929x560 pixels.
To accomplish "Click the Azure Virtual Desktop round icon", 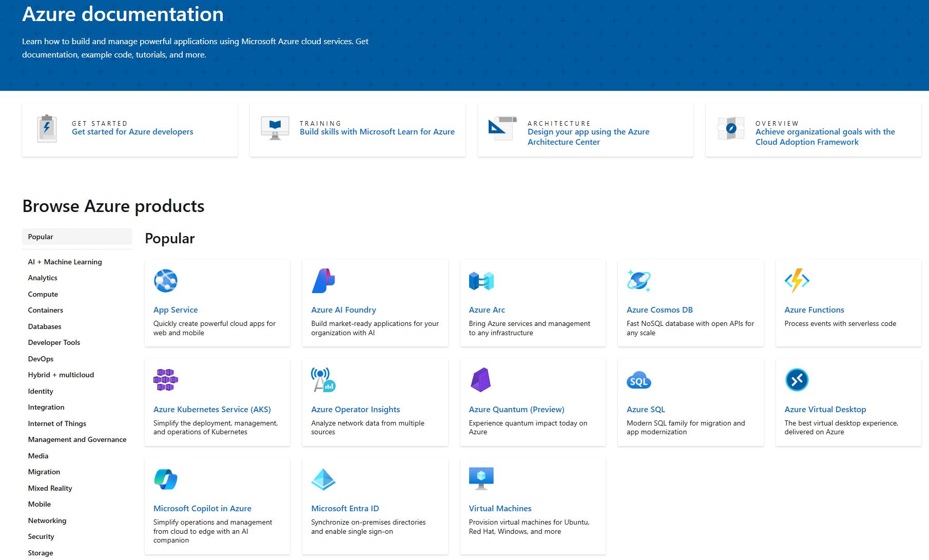I will tap(797, 380).
